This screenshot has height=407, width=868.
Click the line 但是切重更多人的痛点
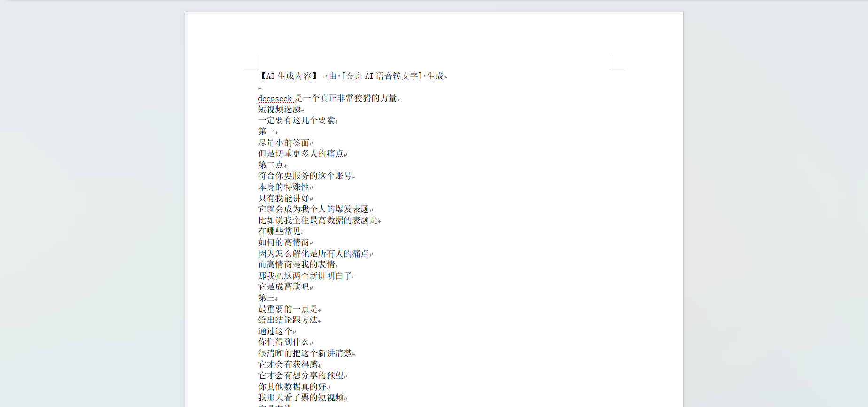tap(301, 154)
